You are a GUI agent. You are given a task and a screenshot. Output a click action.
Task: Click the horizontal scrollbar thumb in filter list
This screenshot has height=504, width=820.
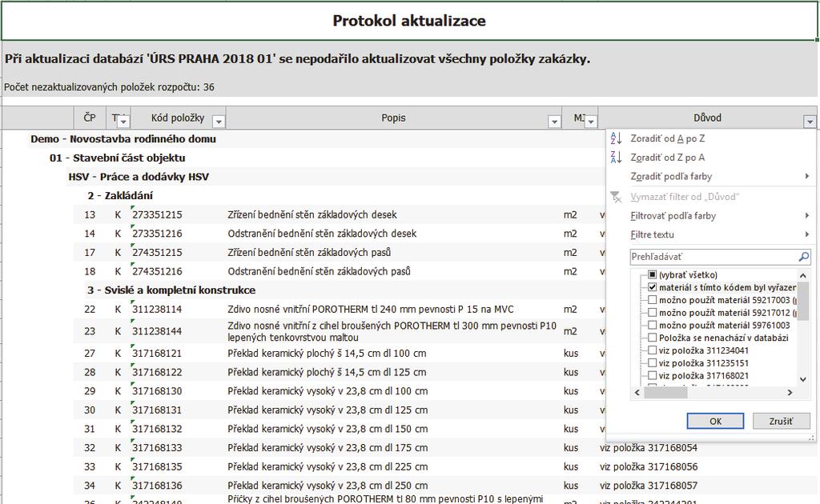click(665, 392)
